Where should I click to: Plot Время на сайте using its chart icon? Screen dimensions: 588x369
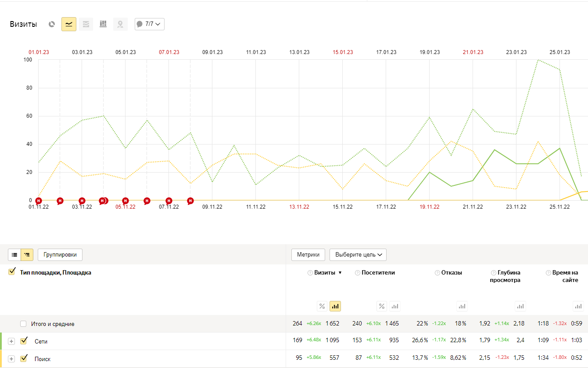click(578, 306)
